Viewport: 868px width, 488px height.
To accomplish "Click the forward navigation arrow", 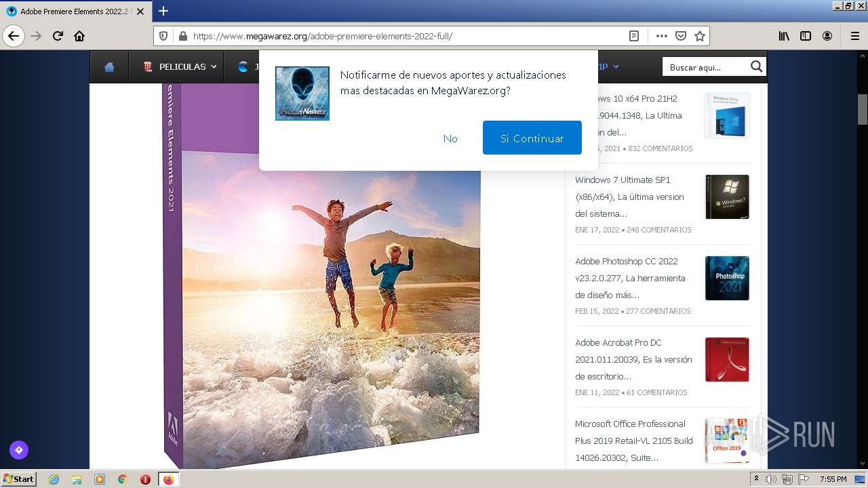I will 36,36.
